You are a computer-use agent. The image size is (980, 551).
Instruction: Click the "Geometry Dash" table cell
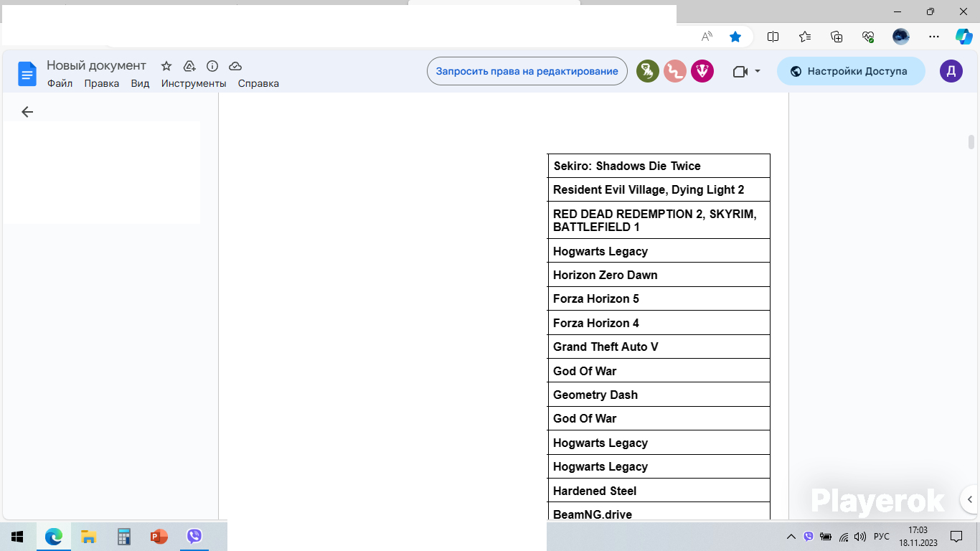point(659,395)
